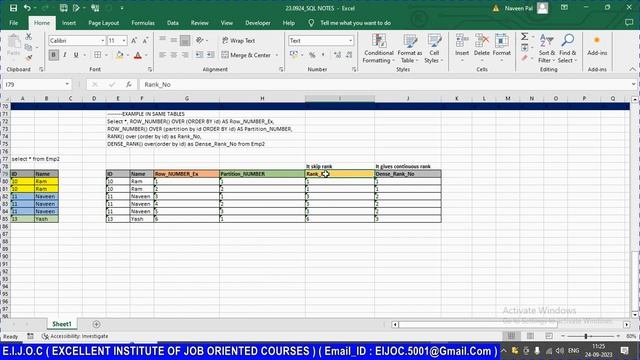
Task: Adjust the zoom slider
Action: click(x=586, y=336)
